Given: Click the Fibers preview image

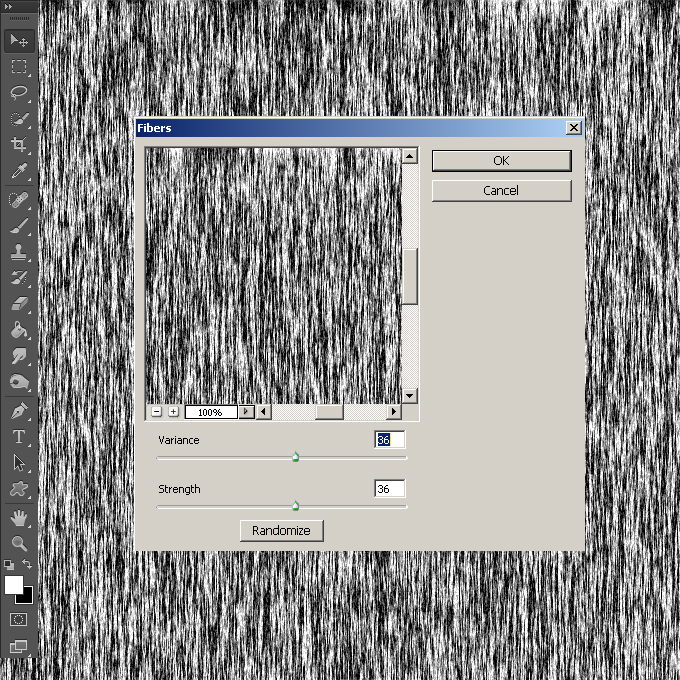Looking at the screenshot, I should pyautogui.click(x=273, y=276).
